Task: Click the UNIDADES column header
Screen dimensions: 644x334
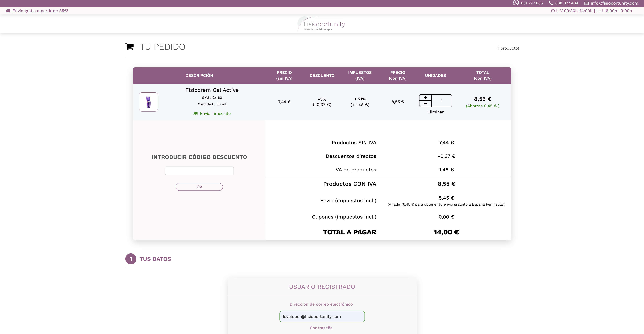Action: [x=436, y=76]
